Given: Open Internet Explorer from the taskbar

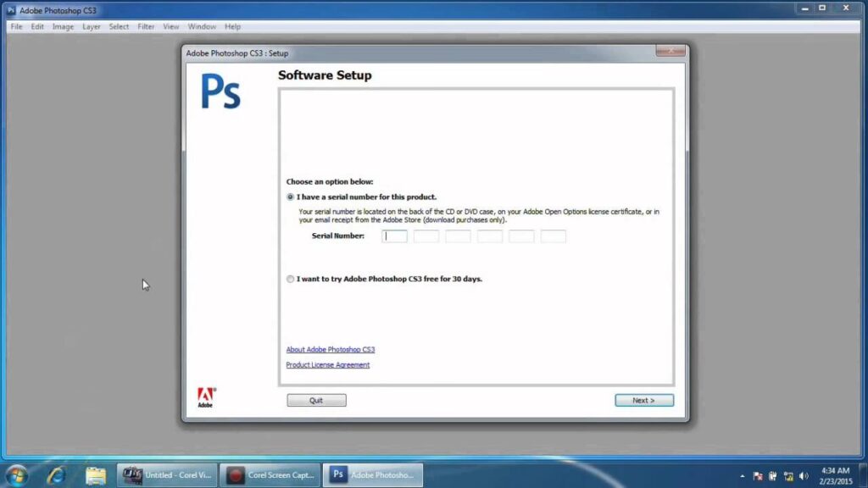Looking at the screenshot, I should tap(56, 474).
